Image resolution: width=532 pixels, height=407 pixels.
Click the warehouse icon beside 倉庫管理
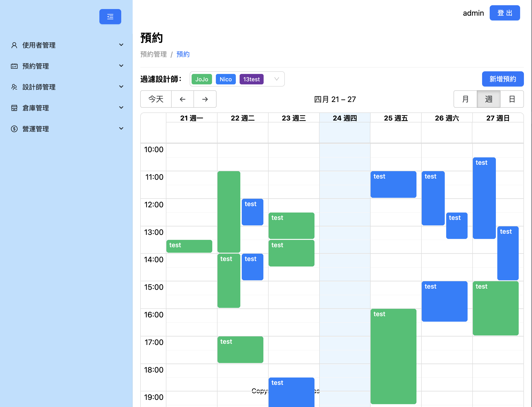(x=14, y=108)
